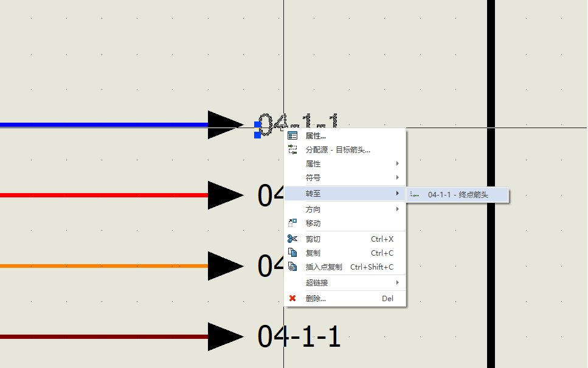Expand the 符号 submenu

tap(397, 178)
